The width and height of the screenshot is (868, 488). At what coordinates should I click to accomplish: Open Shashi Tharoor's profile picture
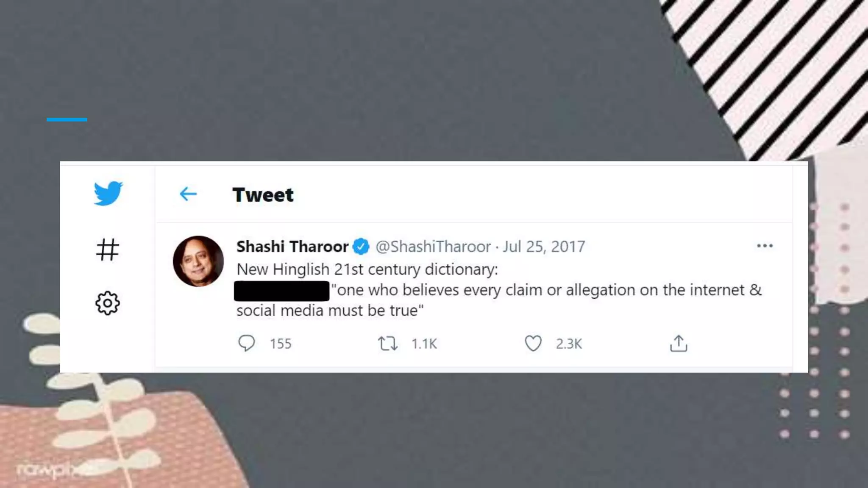pos(198,261)
